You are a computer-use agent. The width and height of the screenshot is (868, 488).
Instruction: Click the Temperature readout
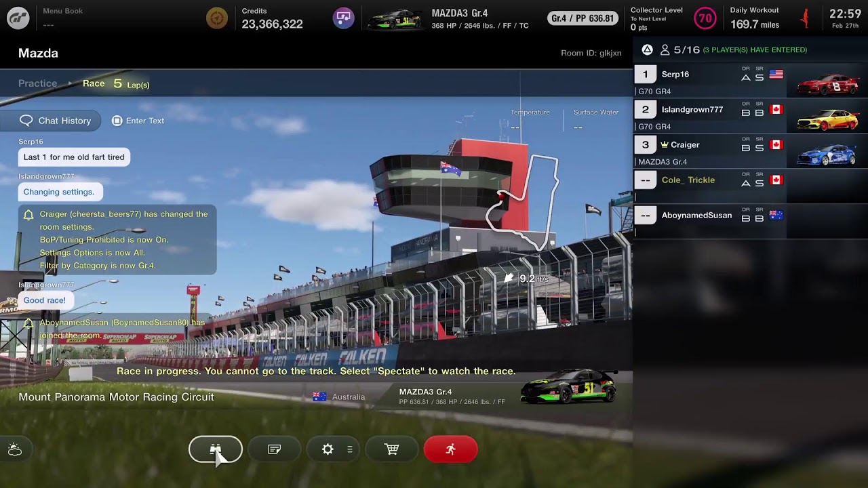530,119
